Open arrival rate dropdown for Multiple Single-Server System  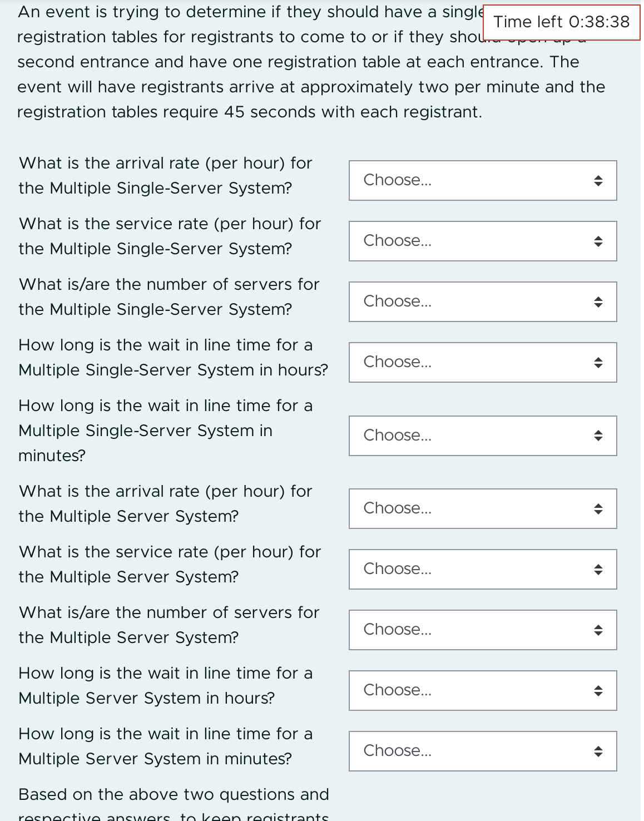(x=482, y=180)
